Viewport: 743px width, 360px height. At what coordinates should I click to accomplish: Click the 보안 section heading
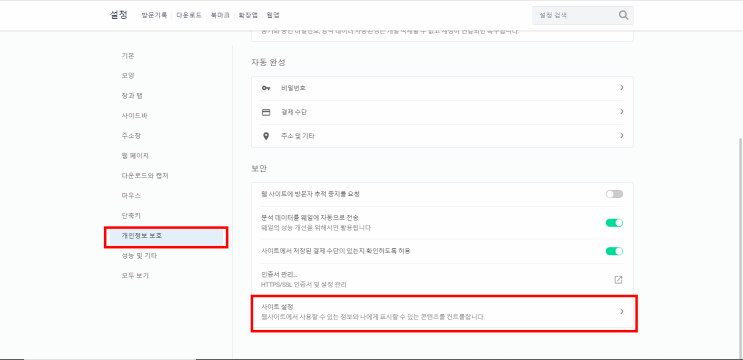coord(259,168)
